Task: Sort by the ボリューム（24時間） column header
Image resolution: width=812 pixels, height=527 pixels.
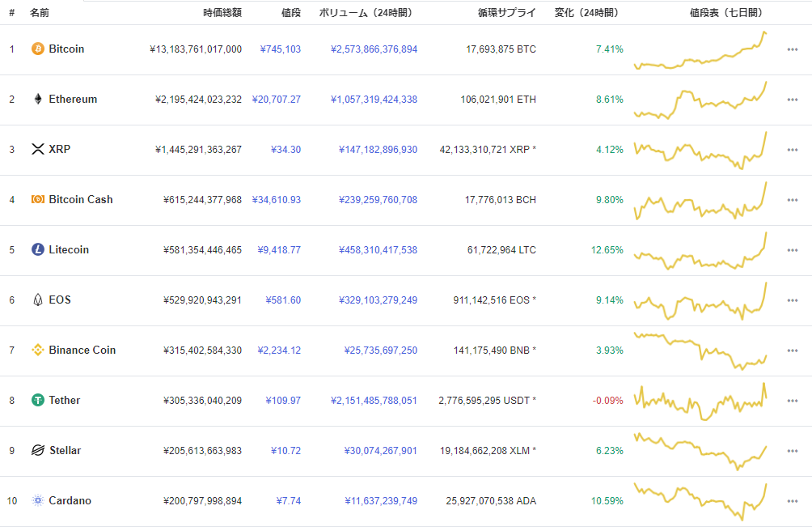Action: point(368,13)
